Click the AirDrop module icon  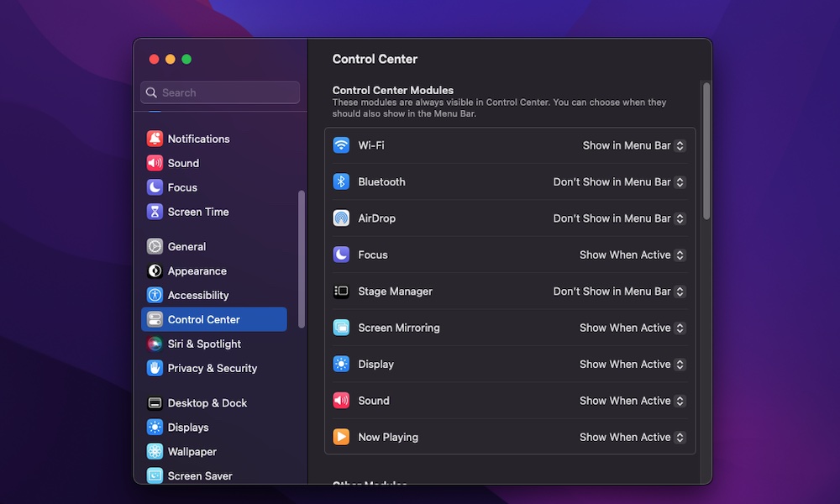pos(341,218)
